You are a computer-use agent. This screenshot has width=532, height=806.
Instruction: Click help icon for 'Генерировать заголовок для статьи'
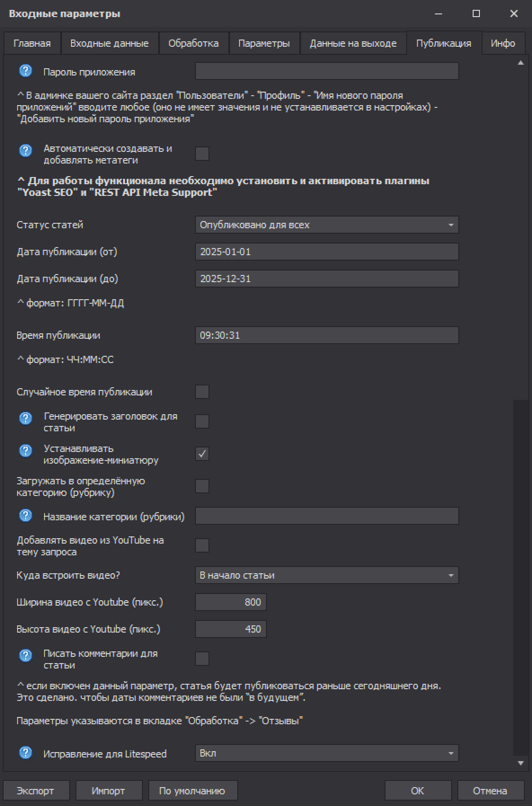[26, 419]
